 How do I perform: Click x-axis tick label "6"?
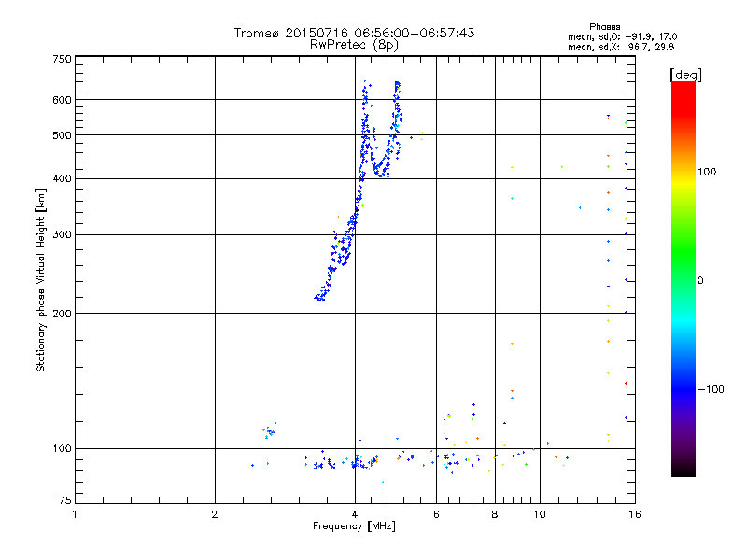[x=436, y=514]
